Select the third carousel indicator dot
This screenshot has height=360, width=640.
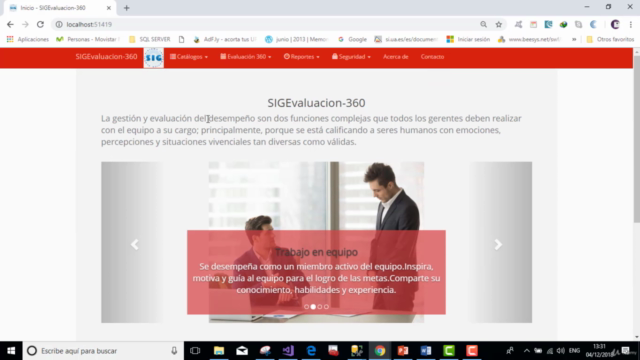(x=320, y=307)
